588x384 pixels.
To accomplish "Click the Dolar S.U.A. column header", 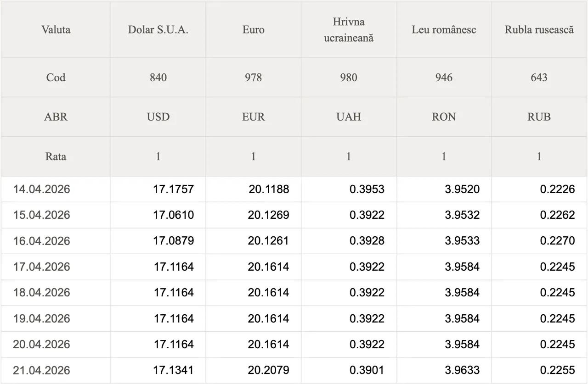I will coord(158,30).
